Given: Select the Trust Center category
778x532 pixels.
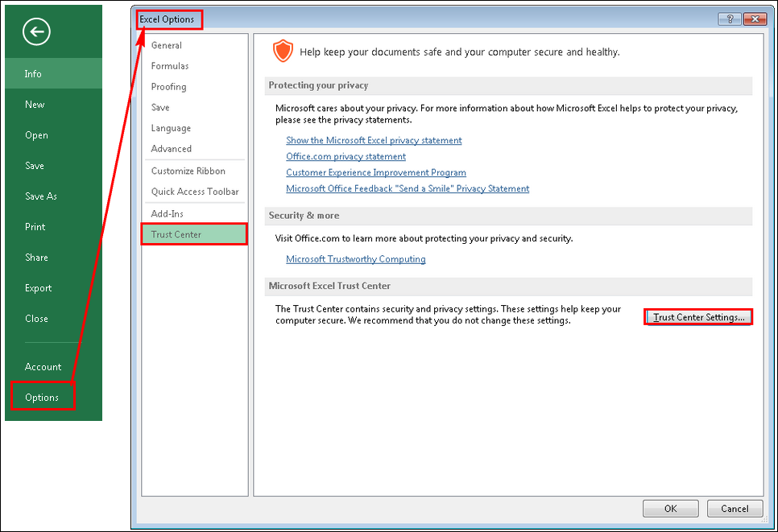Looking at the screenshot, I should [x=176, y=234].
